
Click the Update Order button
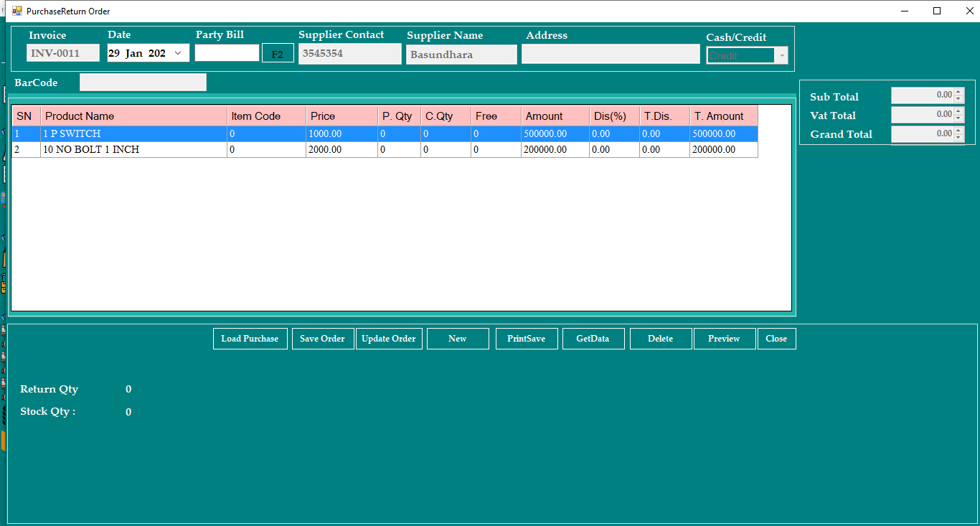389,338
